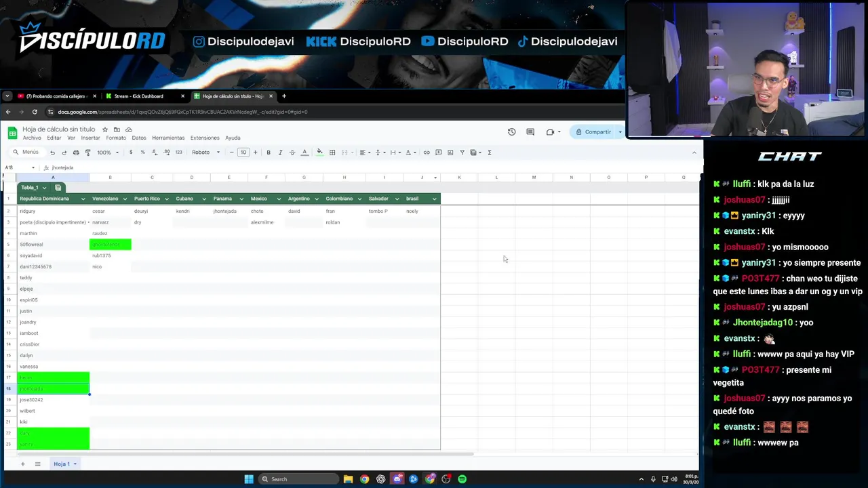Screen dimensions: 868x488
Task: Click the Compartir share button
Action: tap(593, 132)
